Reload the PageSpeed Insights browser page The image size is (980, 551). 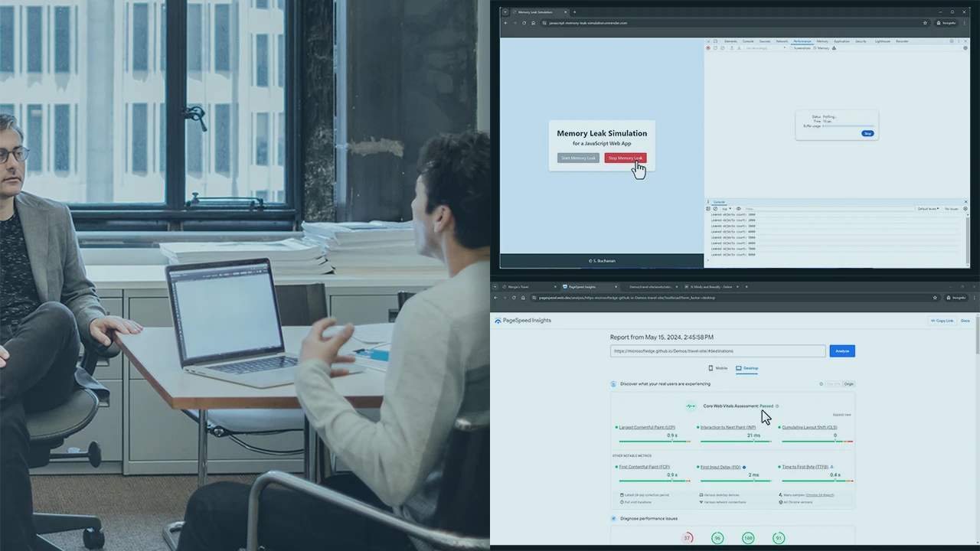click(x=524, y=298)
